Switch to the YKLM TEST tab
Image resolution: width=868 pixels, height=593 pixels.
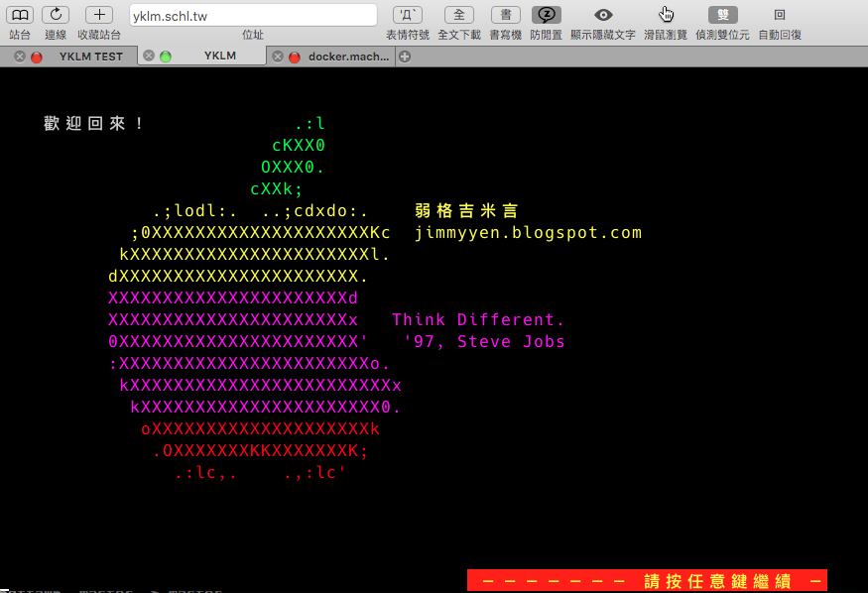click(x=90, y=57)
